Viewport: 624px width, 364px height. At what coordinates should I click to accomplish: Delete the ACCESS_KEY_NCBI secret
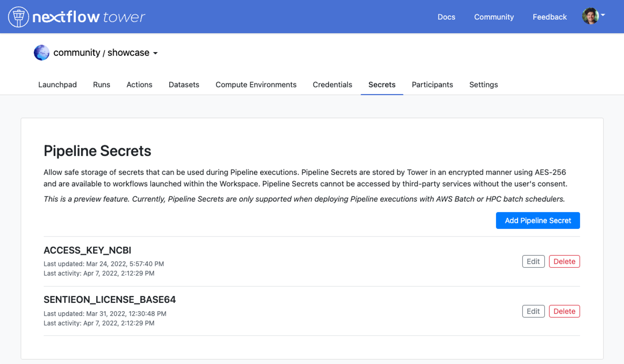click(x=564, y=261)
